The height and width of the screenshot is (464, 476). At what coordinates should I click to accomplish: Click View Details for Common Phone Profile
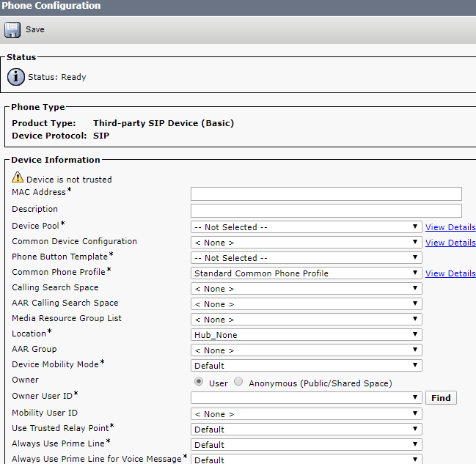click(x=450, y=273)
